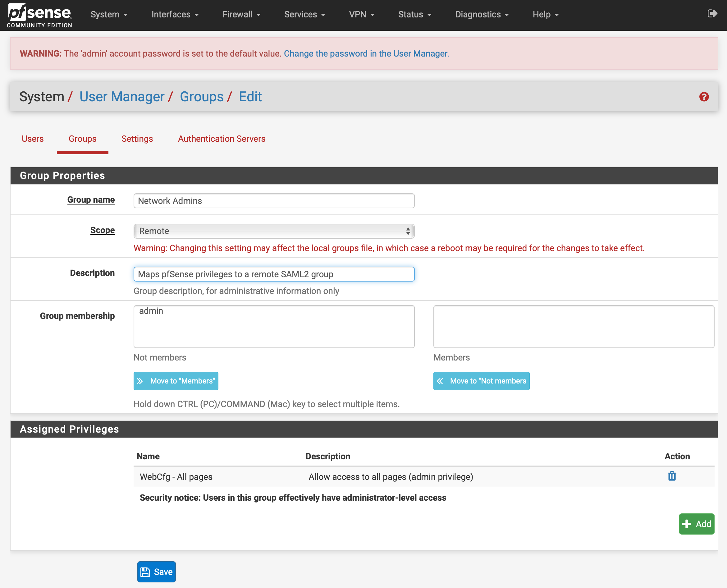This screenshot has height=588, width=727.
Task: Select the Groups tab
Action: [x=82, y=139]
